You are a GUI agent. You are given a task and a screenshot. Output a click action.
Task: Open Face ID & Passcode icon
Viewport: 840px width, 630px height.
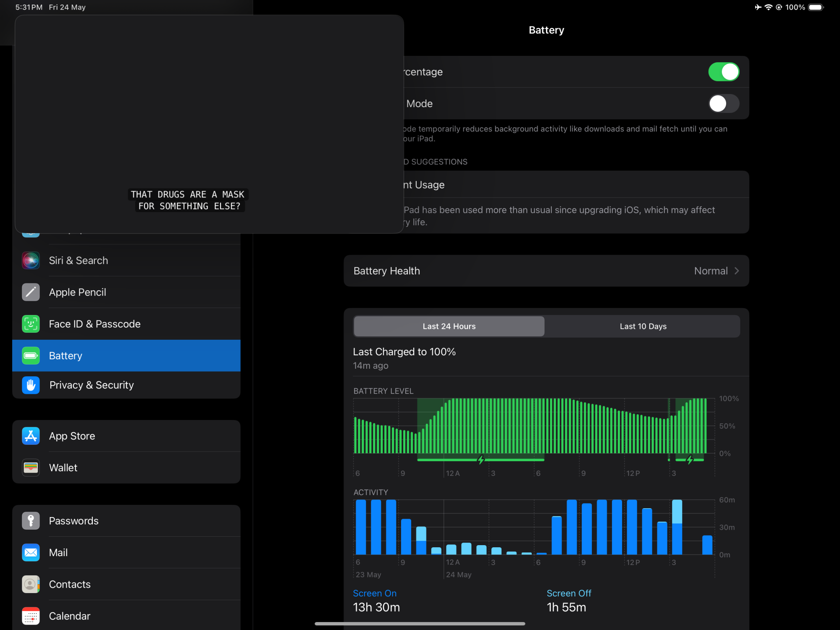point(31,324)
